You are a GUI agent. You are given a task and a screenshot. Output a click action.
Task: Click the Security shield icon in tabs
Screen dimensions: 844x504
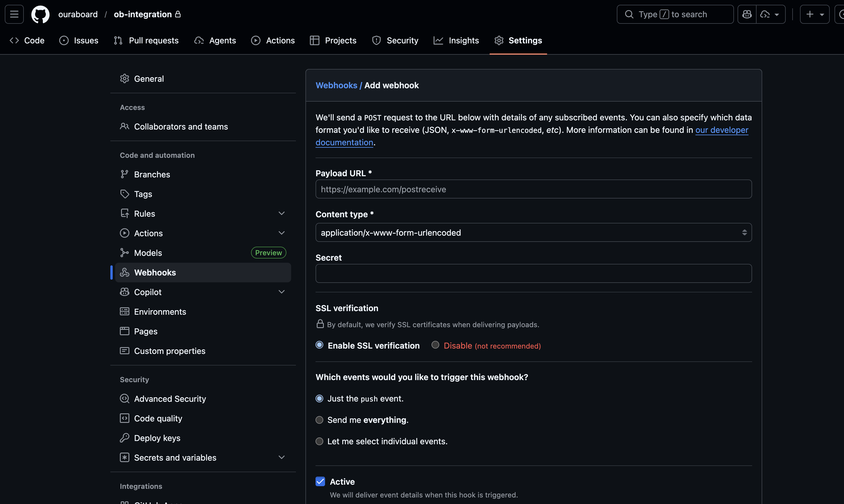[x=376, y=40]
